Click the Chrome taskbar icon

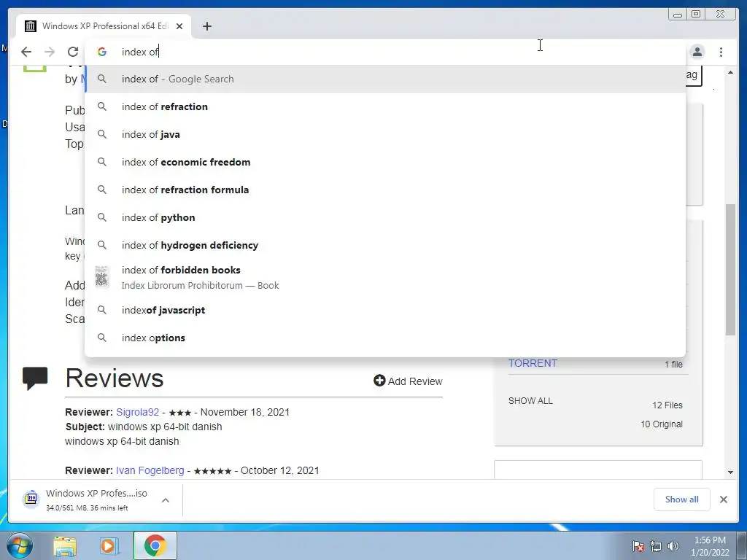[155, 545]
